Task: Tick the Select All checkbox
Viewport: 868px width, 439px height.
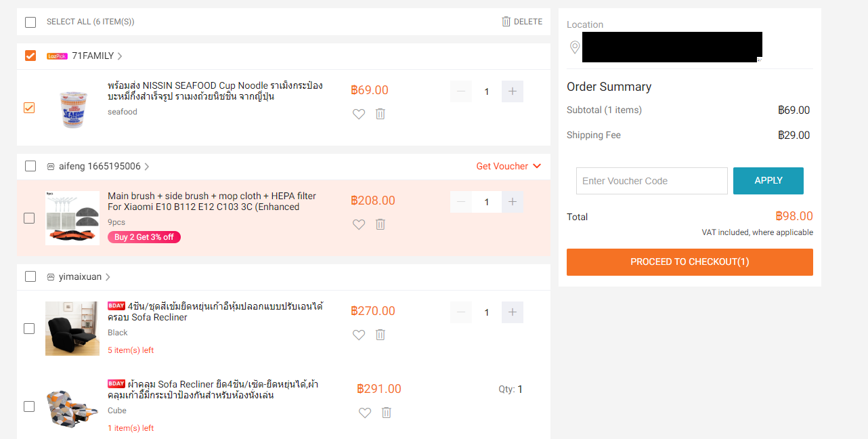Action: coord(30,22)
